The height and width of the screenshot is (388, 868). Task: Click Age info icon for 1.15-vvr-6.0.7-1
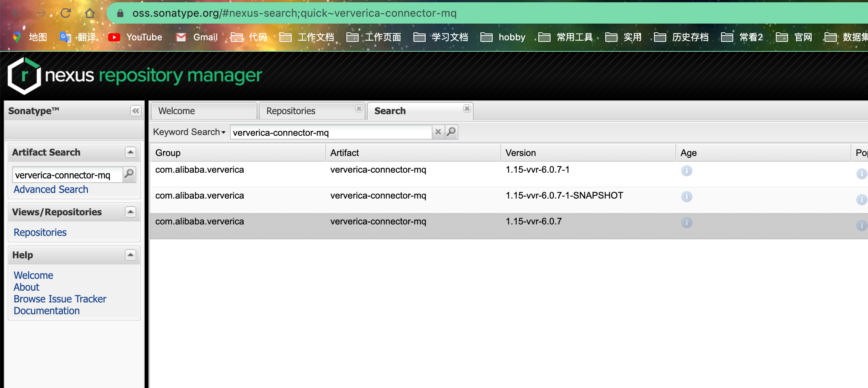tap(686, 171)
